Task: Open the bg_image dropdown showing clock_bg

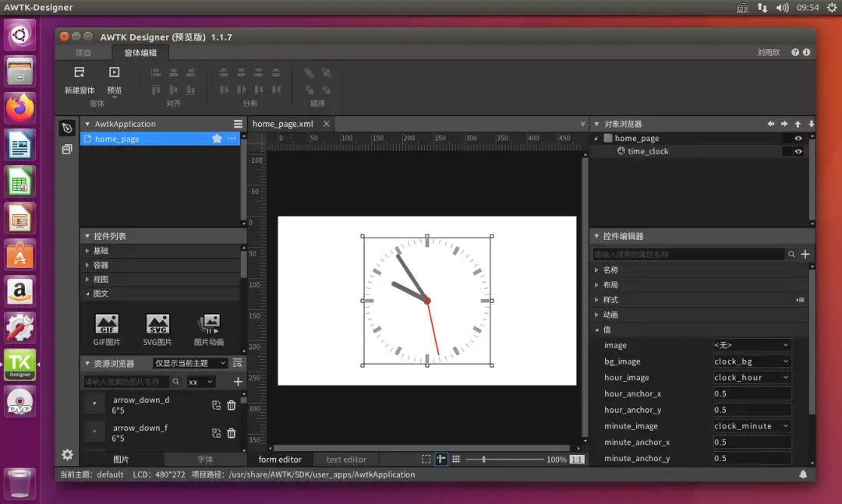Action: point(752,361)
